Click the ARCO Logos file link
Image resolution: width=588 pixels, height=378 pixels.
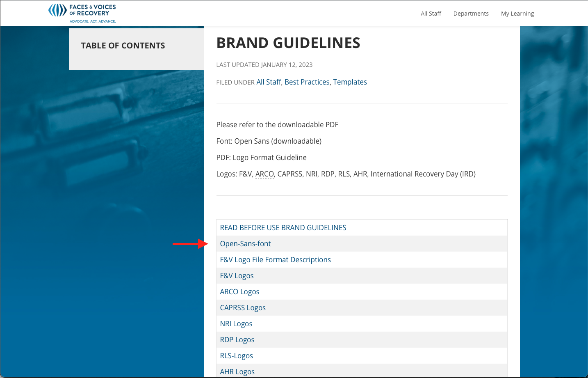click(239, 292)
